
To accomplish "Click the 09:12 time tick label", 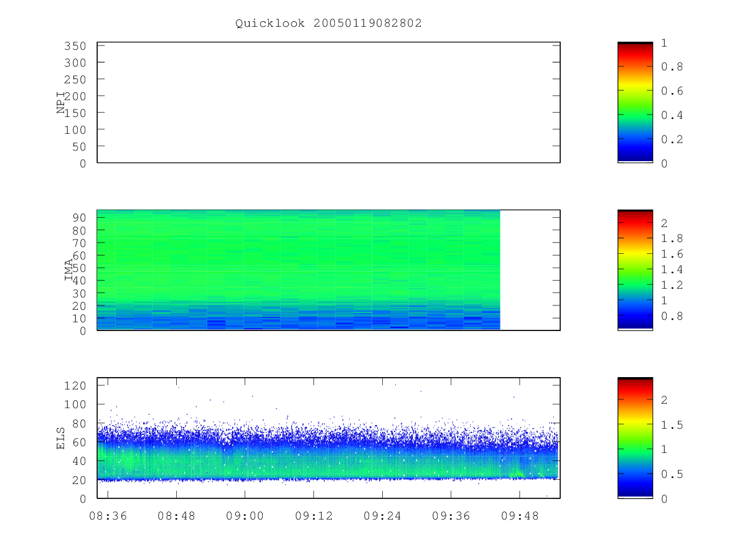I will [x=313, y=516].
